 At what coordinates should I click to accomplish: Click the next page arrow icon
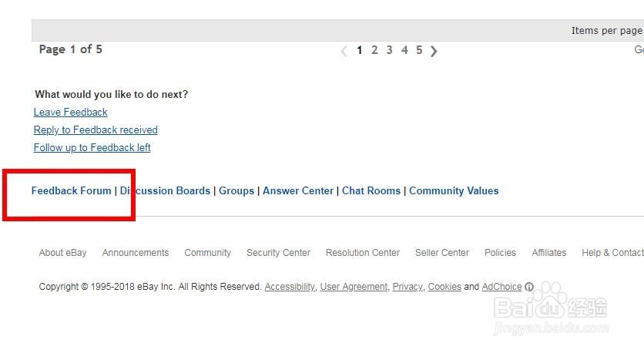pyautogui.click(x=434, y=51)
